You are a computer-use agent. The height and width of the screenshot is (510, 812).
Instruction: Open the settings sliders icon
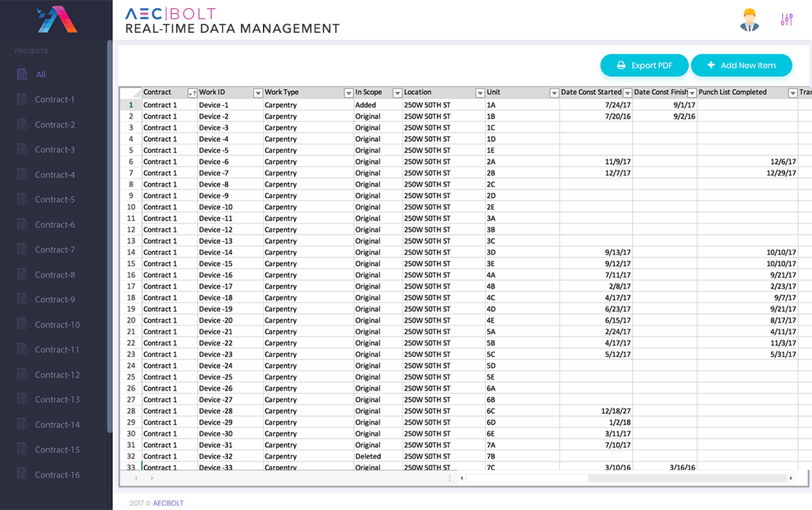787,20
